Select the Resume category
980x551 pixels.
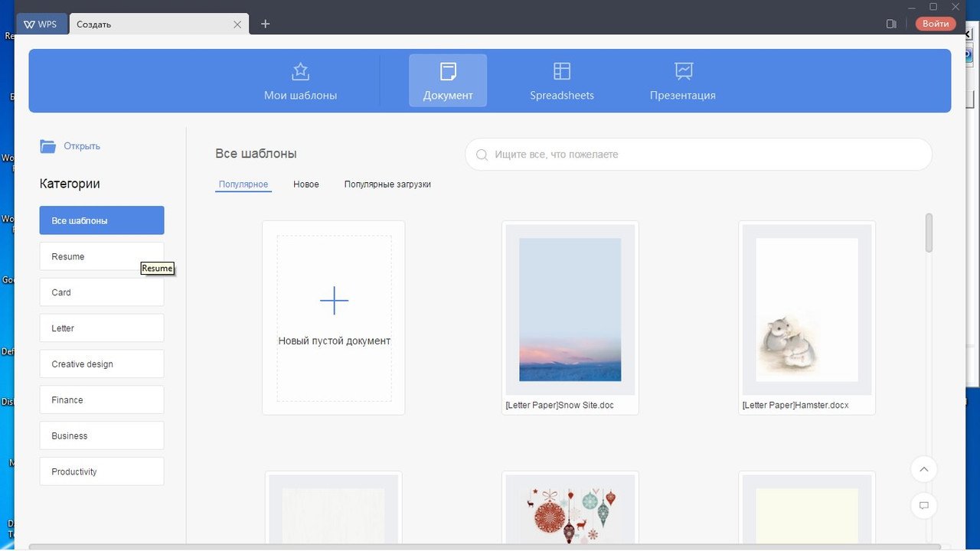102,256
